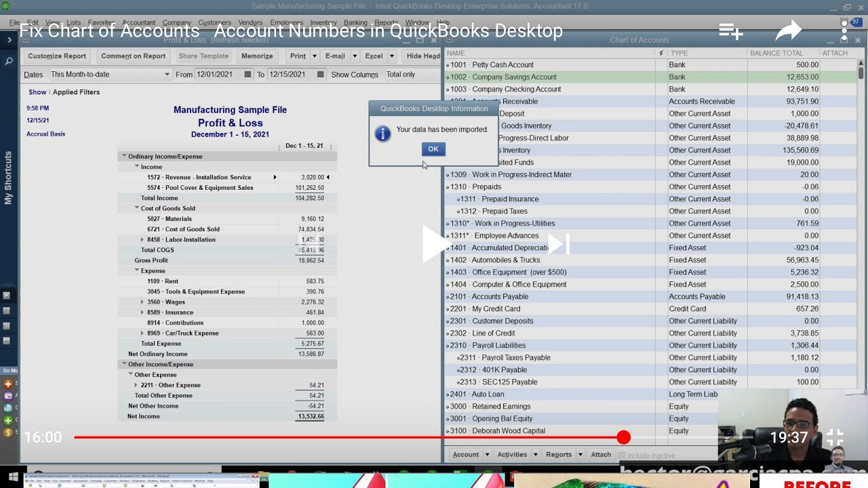The image size is (868, 488).
Task: Click the lightning bolt column header icon
Action: [661, 53]
